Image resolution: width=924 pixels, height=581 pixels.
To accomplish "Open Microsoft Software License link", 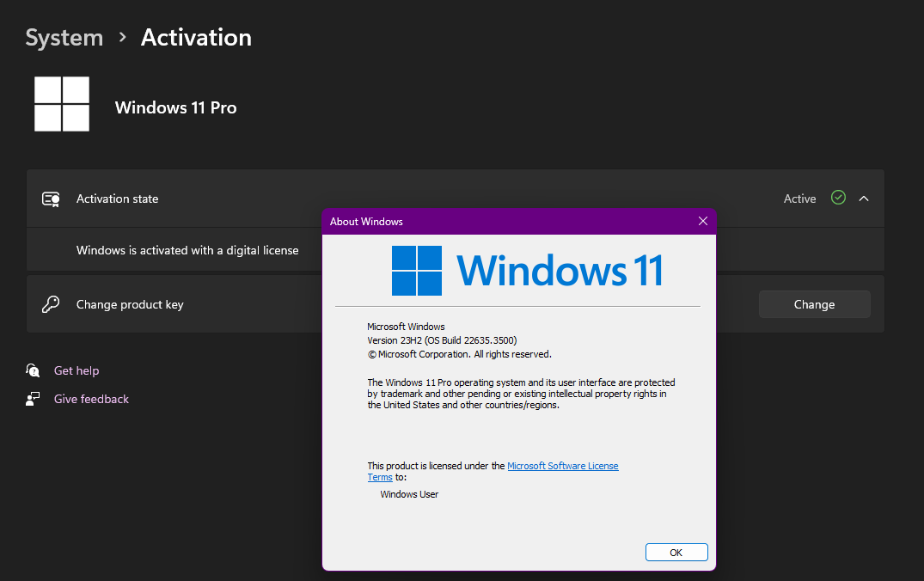I will [x=563, y=466].
